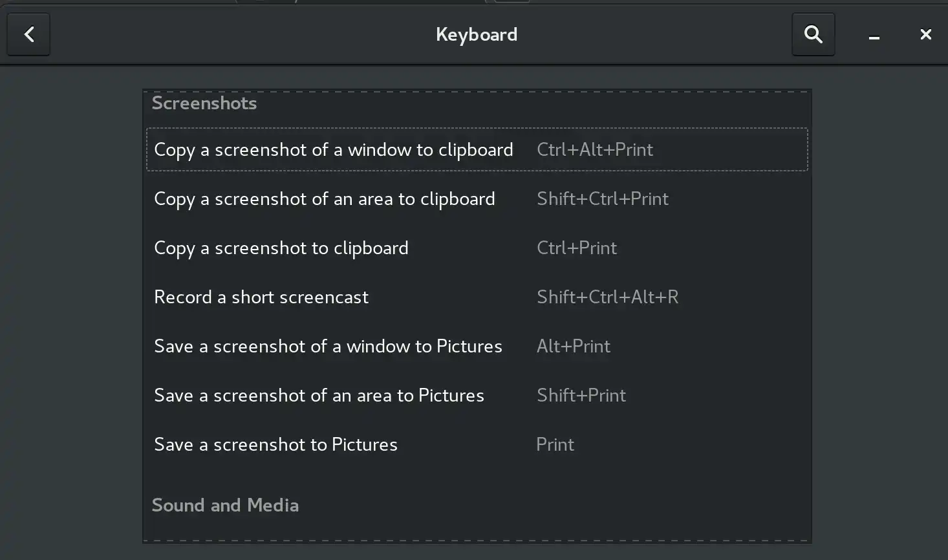The height and width of the screenshot is (560, 948).
Task: Select 'Copy a screenshot of an area to clipboard'
Action: 324,199
